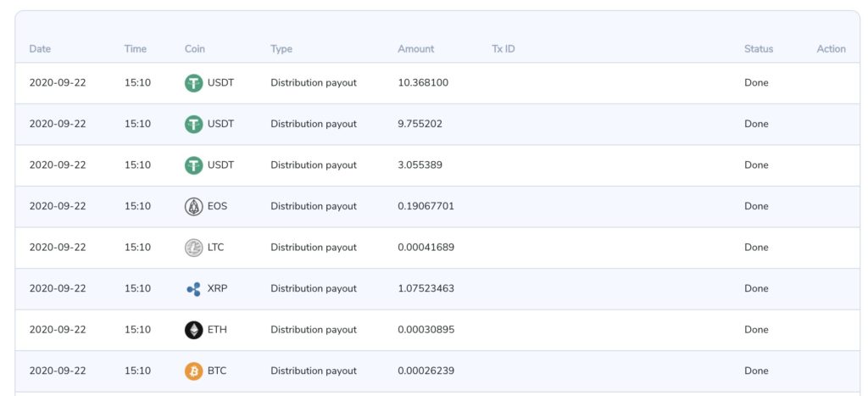The width and height of the screenshot is (868, 396).
Task: Click the XRP Ripple icon
Action: 194,288
